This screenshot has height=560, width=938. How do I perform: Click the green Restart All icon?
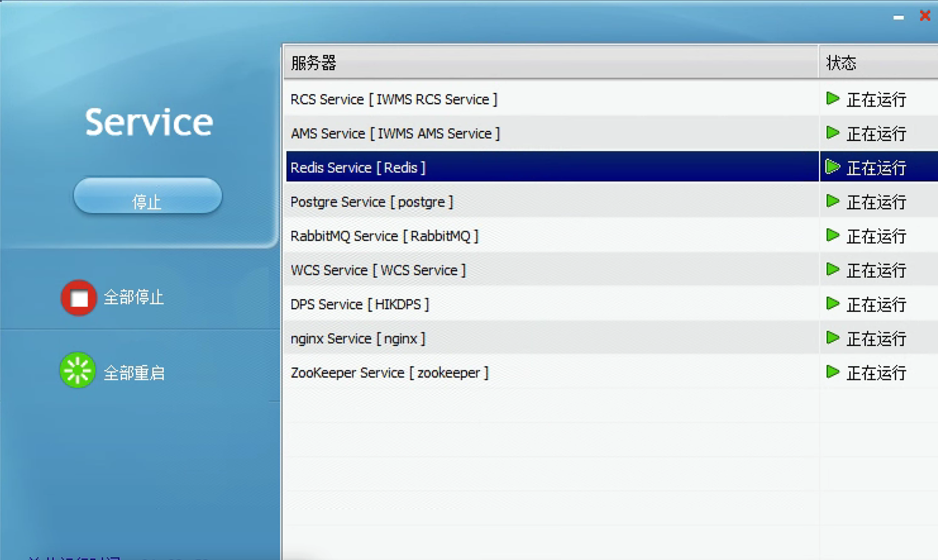[x=78, y=370]
